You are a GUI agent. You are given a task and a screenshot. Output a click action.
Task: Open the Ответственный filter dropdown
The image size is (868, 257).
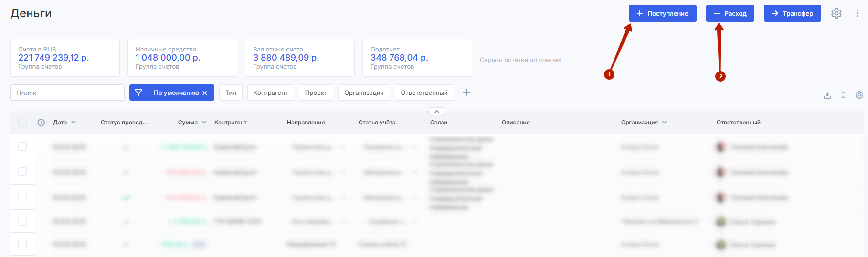[x=424, y=93]
